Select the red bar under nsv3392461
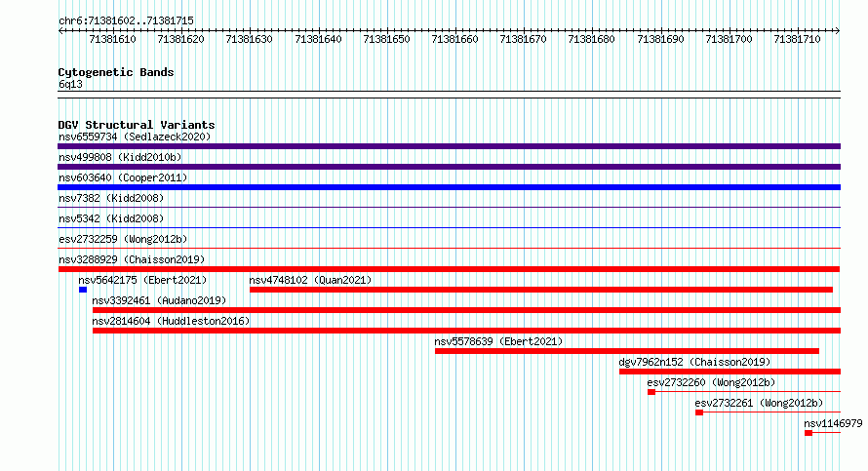 466,310
